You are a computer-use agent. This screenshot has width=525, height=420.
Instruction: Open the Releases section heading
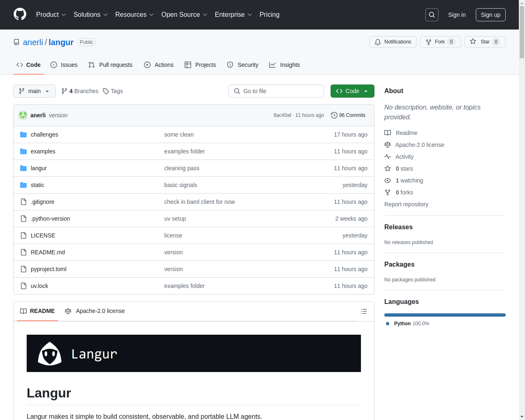point(398,227)
